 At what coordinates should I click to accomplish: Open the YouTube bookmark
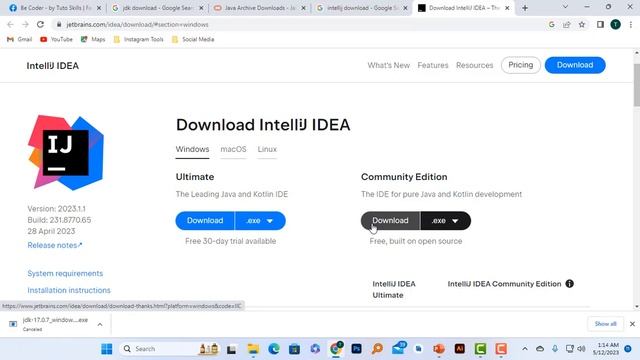coord(56,39)
